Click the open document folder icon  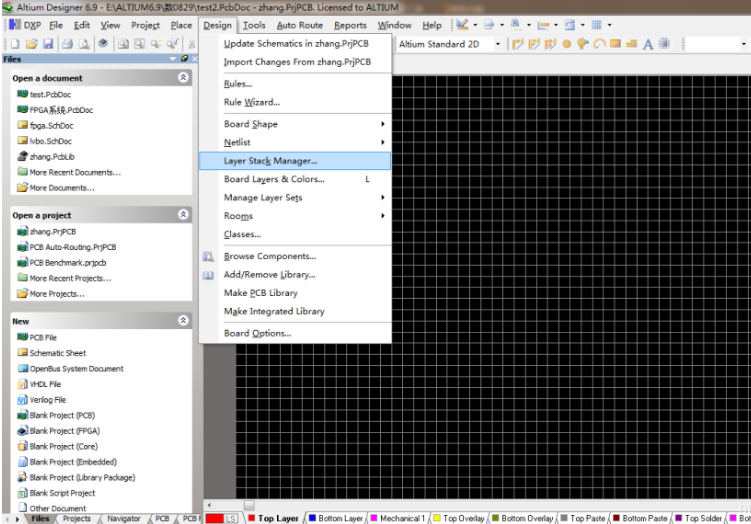pos(32,44)
